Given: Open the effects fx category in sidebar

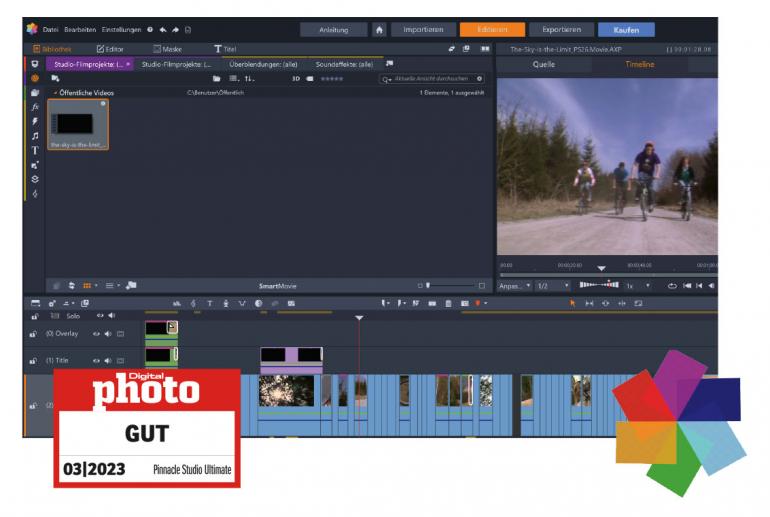Looking at the screenshot, I should tap(35, 107).
